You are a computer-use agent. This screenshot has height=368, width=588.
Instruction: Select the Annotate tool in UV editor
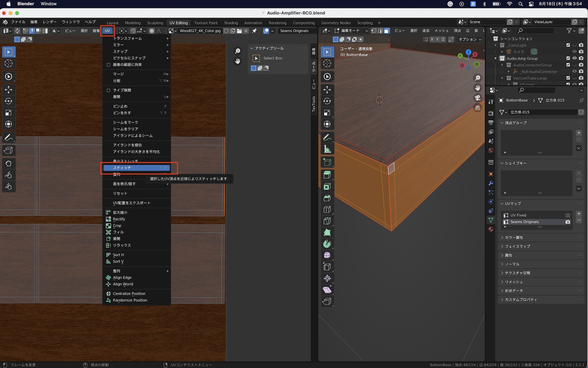(x=9, y=137)
